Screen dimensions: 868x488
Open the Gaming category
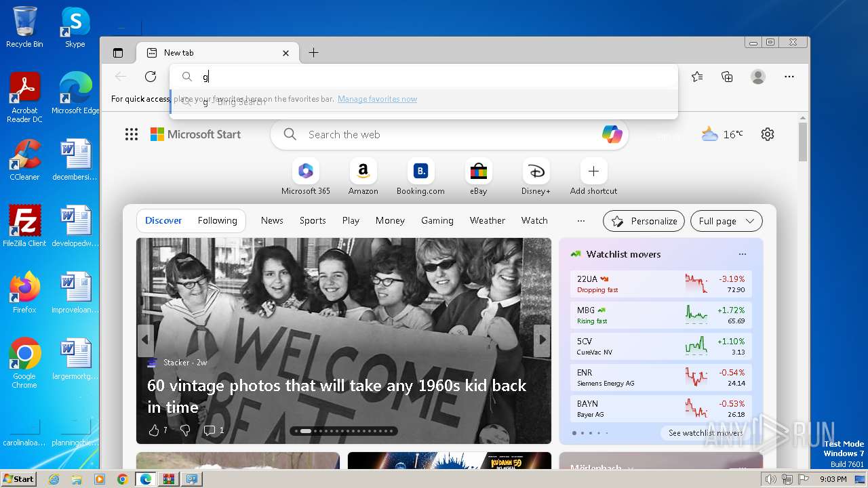tap(437, 220)
